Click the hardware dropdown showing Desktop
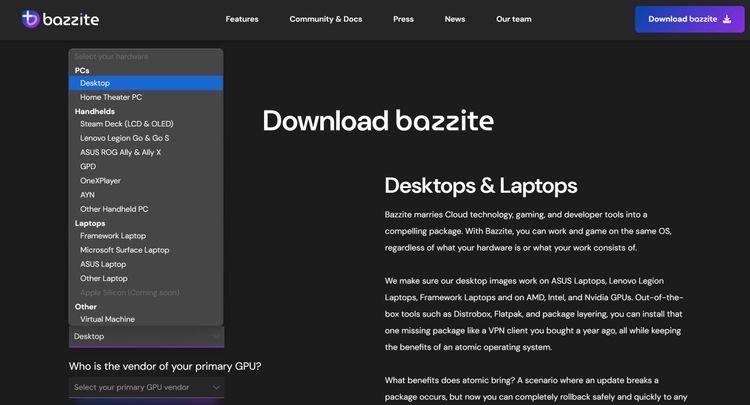750x405 pixels. (x=146, y=337)
